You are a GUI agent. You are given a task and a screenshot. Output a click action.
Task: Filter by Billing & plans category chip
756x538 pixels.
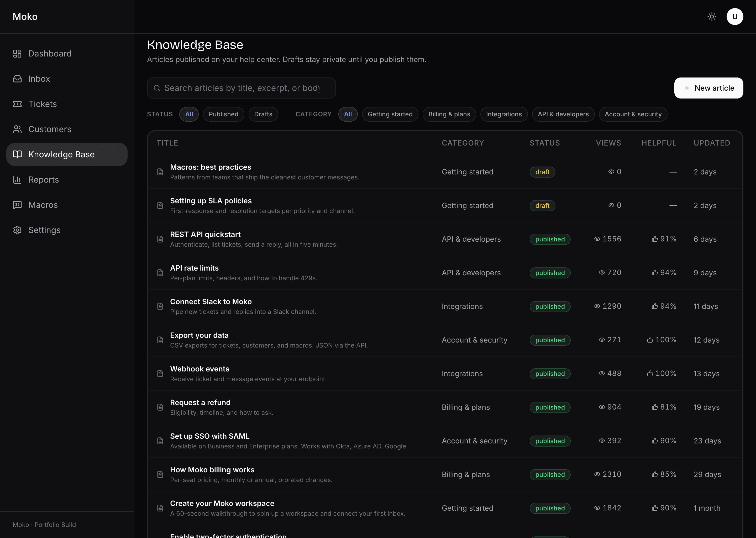click(449, 114)
